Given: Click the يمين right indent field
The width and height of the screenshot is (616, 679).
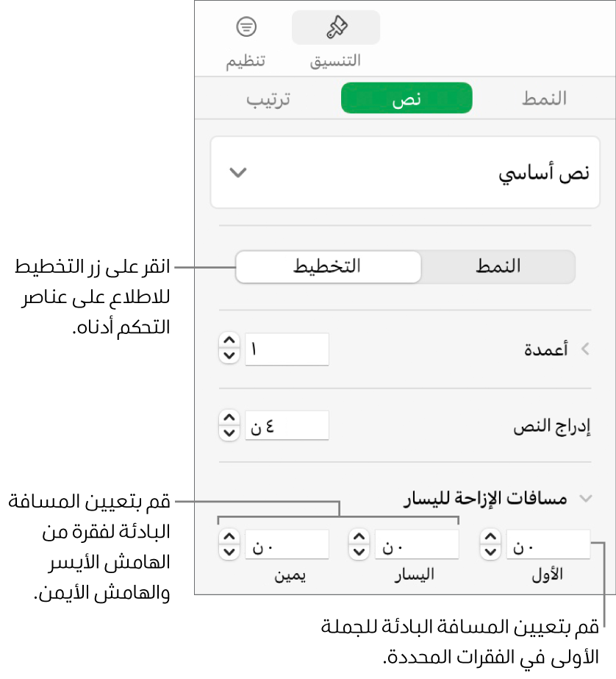Looking at the screenshot, I should tap(286, 546).
